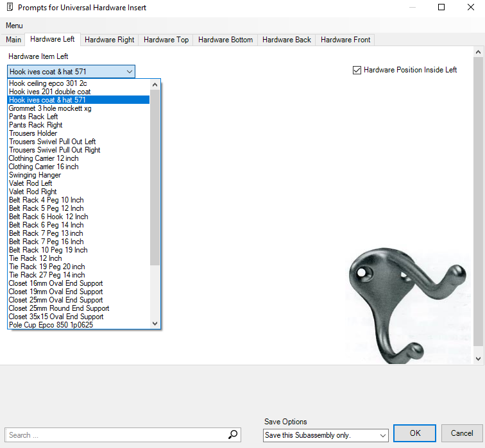
Task: Select Closet 25mm Round End Support
Action: 58,308
